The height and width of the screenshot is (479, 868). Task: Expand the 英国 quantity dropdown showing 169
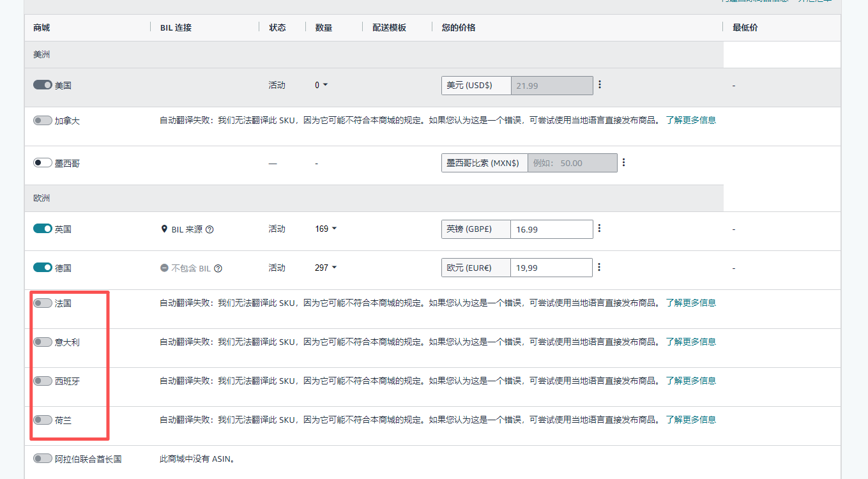326,229
